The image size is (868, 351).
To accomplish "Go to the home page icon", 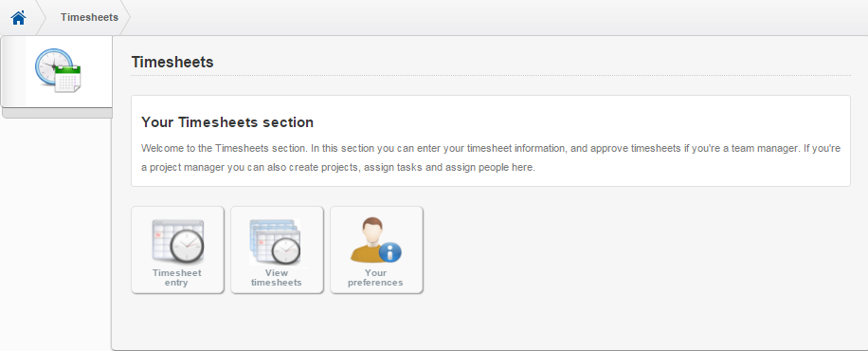I will 18,18.
